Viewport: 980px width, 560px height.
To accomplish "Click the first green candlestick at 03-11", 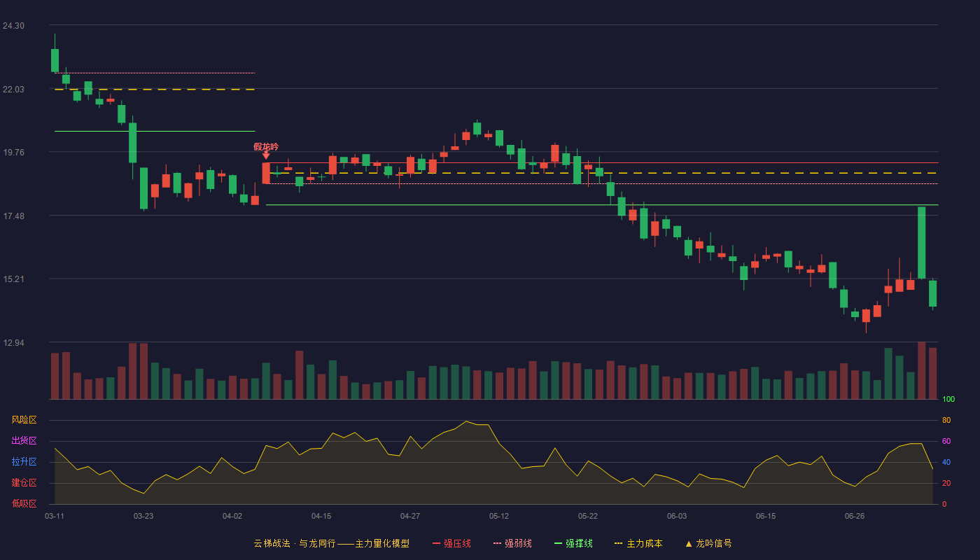I will (55, 60).
